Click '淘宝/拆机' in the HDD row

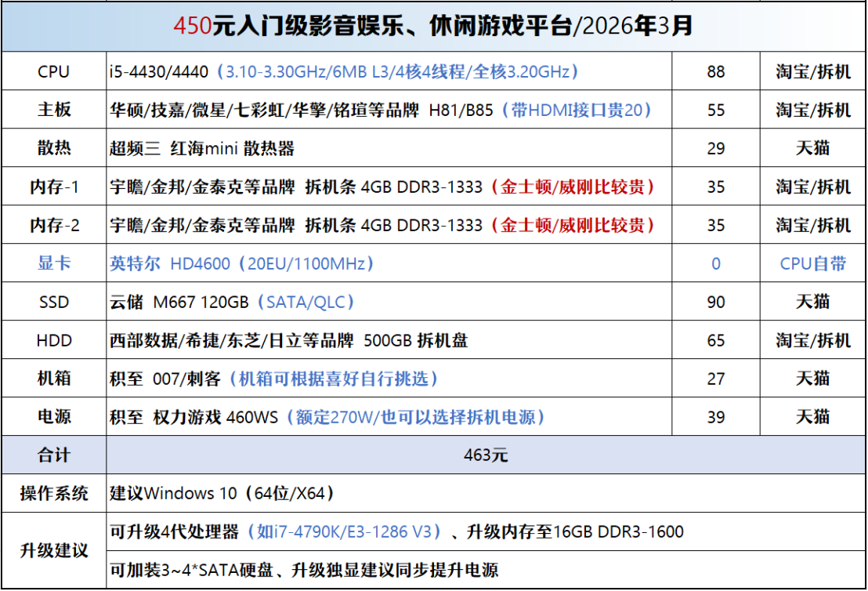click(x=813, y=340)
